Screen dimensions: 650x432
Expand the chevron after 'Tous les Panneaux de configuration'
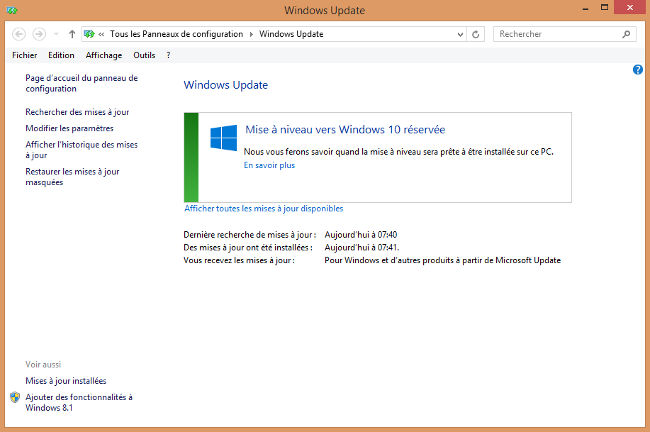tap(250, 34)
